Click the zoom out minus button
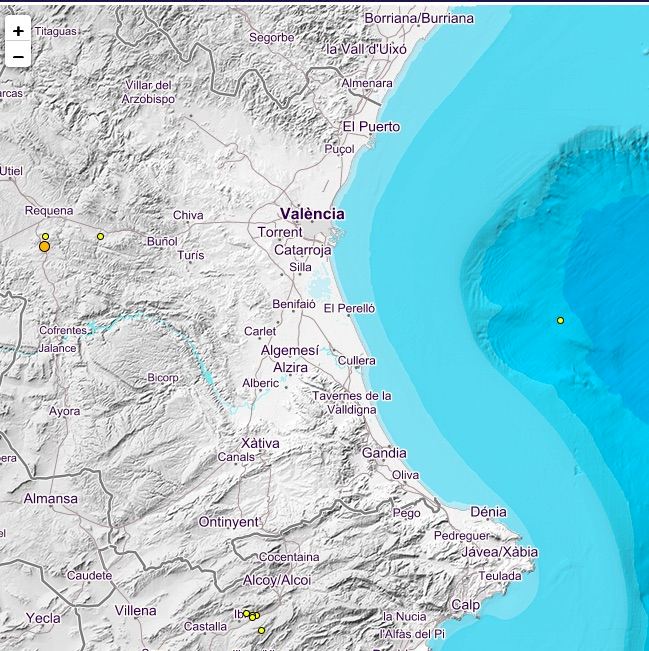This screenshot has height=651, width=649. 18,56
